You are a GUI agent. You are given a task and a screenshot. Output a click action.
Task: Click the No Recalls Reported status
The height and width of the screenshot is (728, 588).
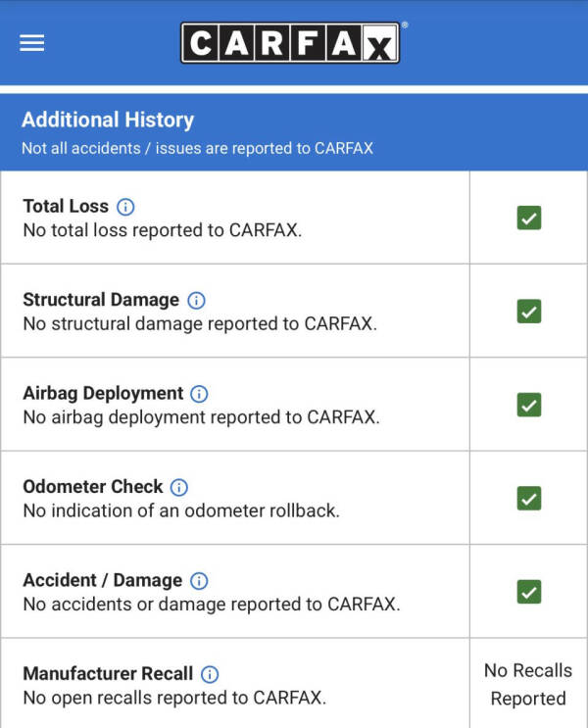point(528,684)
